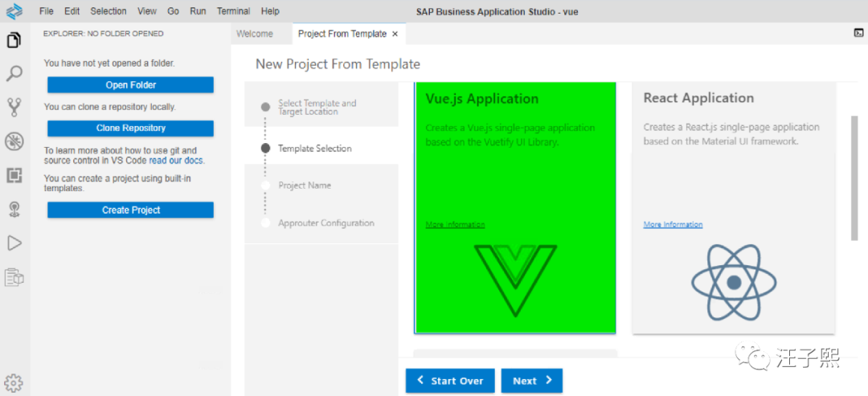Click the Next button in wizard
868x396 pixels.
[531, 381]
